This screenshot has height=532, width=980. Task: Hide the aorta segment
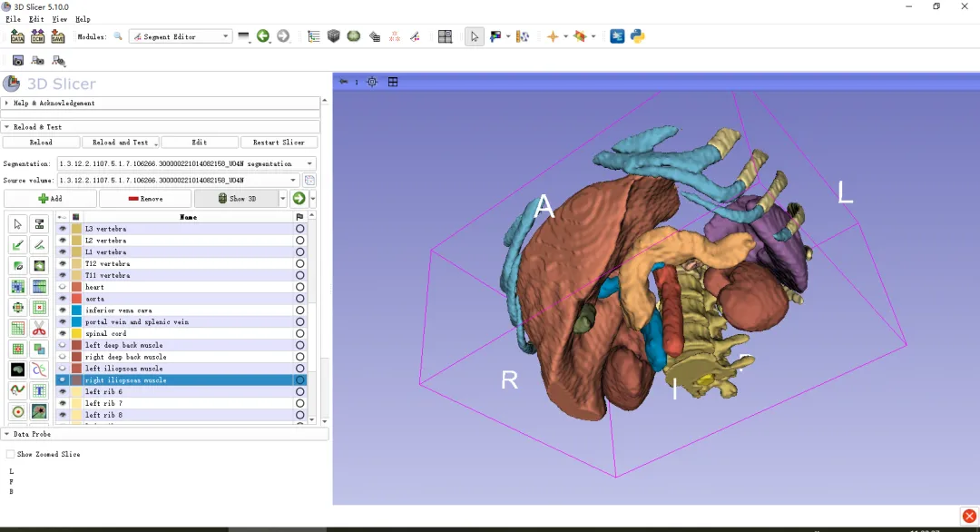63,299
